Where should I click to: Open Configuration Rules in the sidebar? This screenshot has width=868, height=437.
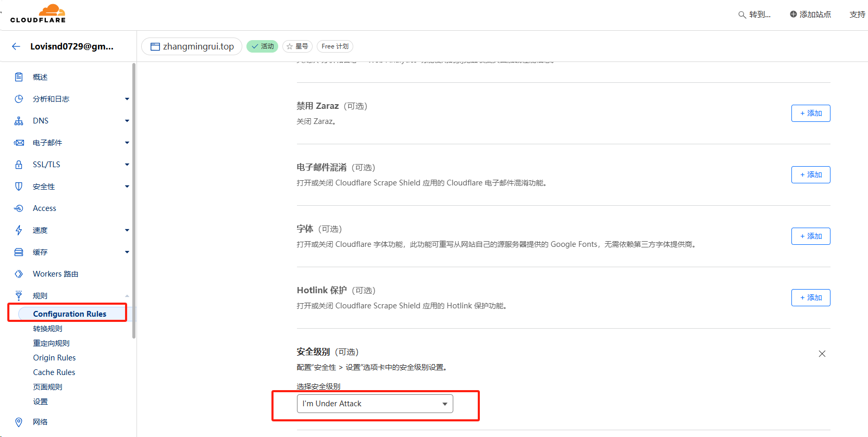69,314
